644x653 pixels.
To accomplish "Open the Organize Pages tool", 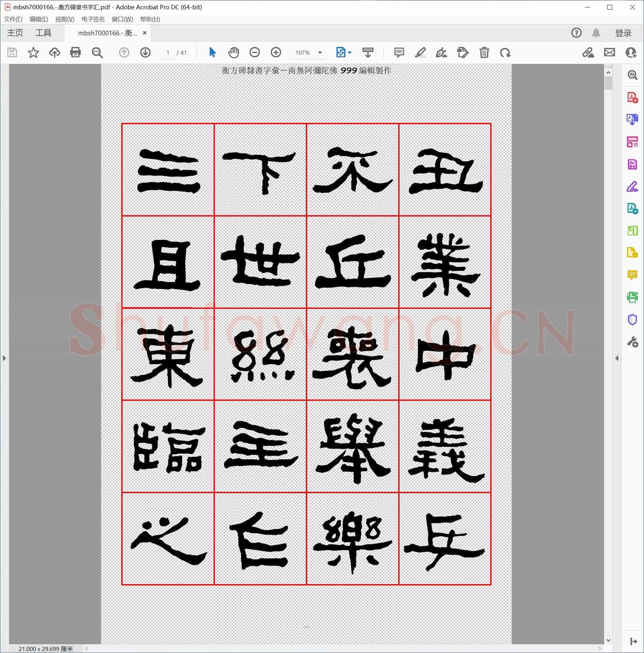I will (x=632, y=142).
